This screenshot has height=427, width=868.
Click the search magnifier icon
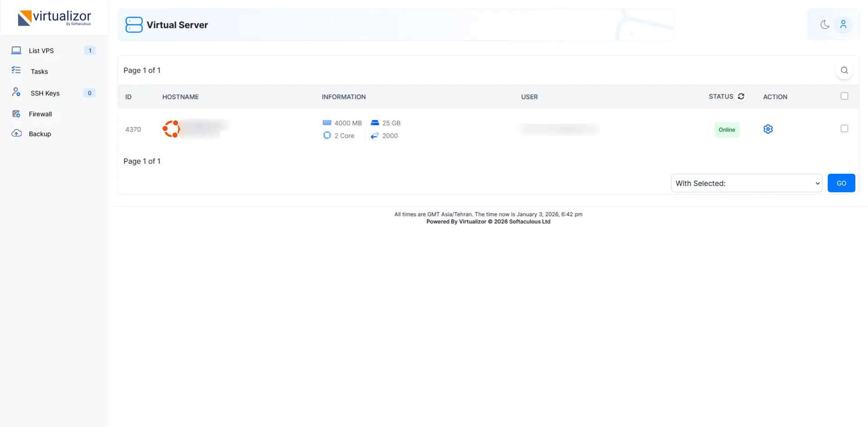point(844,70)
